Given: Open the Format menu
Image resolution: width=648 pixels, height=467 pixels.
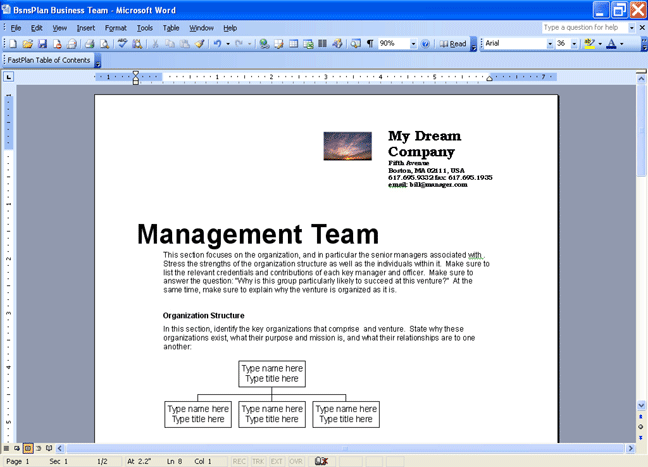Looking at the screenshot, I should click(x=115, y=28).
